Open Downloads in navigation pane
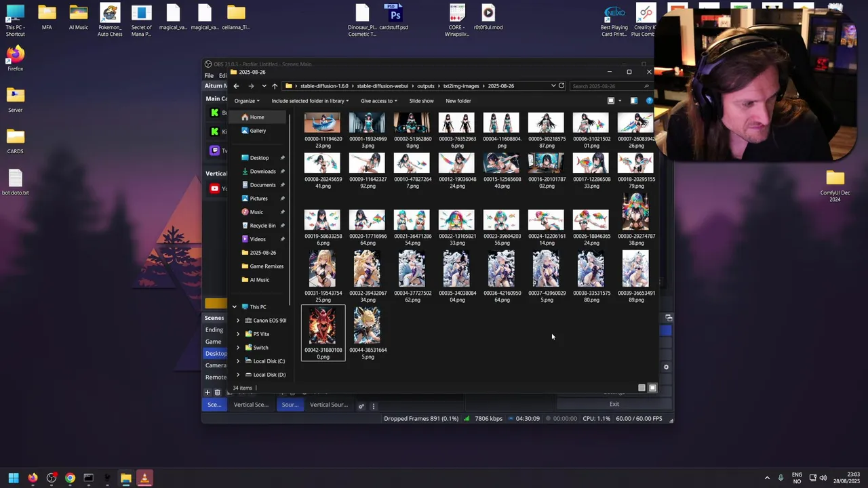Viewport: 868px width, 488px height. tap(262, 171)
